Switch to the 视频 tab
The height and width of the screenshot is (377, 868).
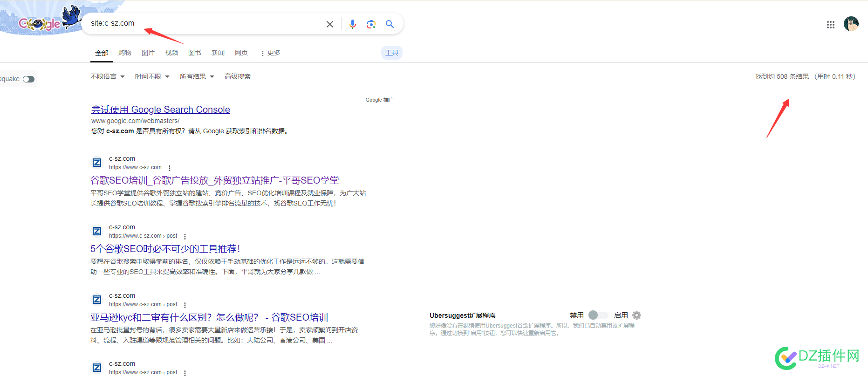(x=171, y=53)
